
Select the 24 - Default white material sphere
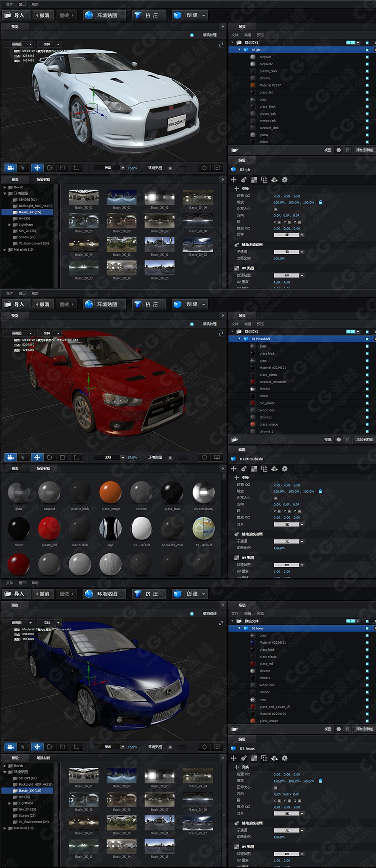(x=141, y=529)
